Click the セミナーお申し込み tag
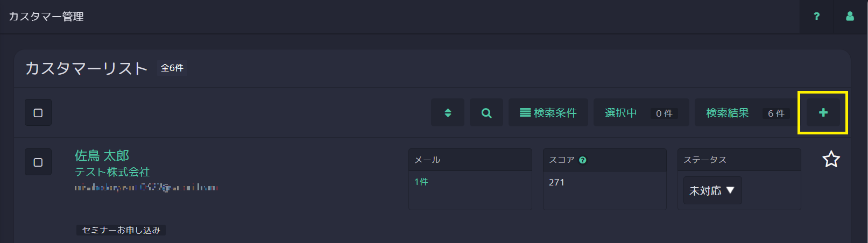Viewport: 868px width, 243px height. [x=121, y=230]
